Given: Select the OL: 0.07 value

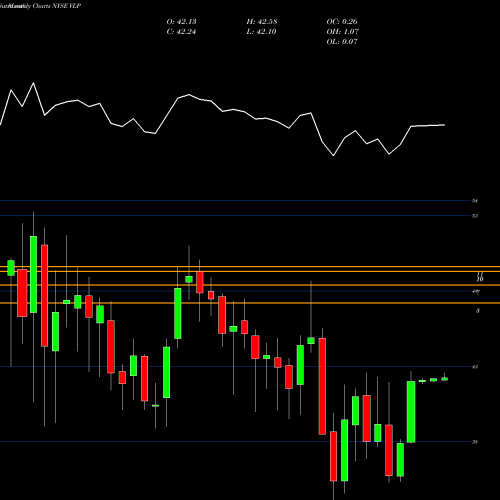Looking at the screenshot, I should click(342, 42).
